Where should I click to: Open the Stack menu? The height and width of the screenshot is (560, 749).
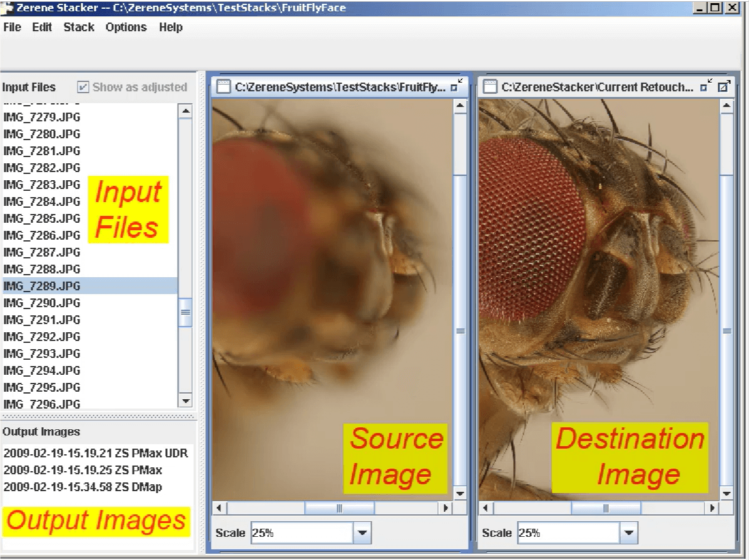pyautogui.click(x=79, y=28)
